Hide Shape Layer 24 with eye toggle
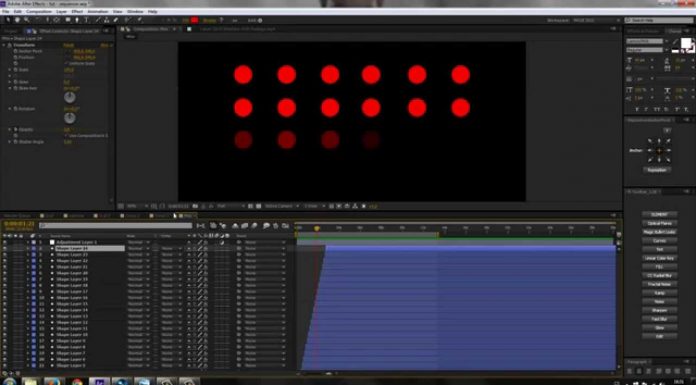Screen dimensions: 696x385 pyautogui.click(x=5, y=248)
